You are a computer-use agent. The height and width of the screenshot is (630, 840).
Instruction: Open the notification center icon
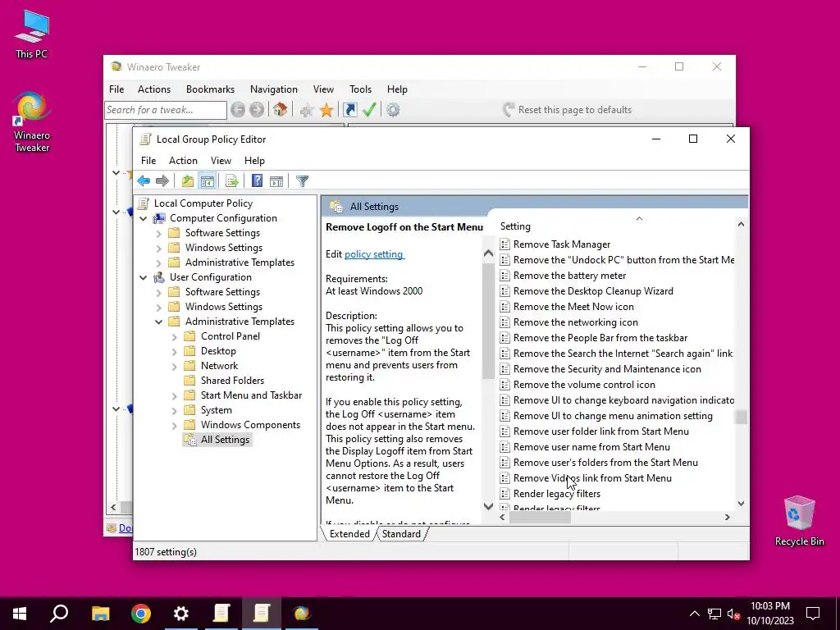[813, 614]
